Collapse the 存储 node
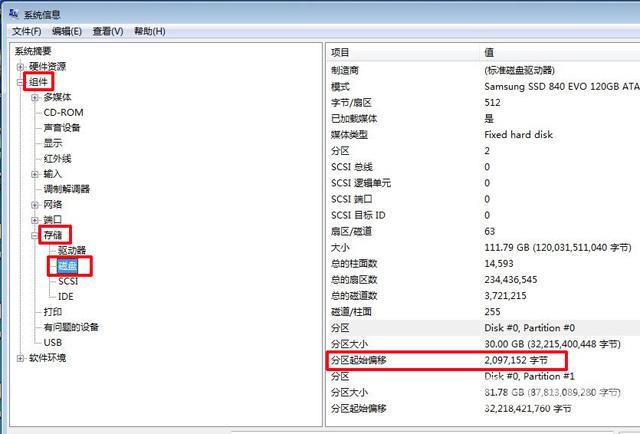 tap(35, 235)
